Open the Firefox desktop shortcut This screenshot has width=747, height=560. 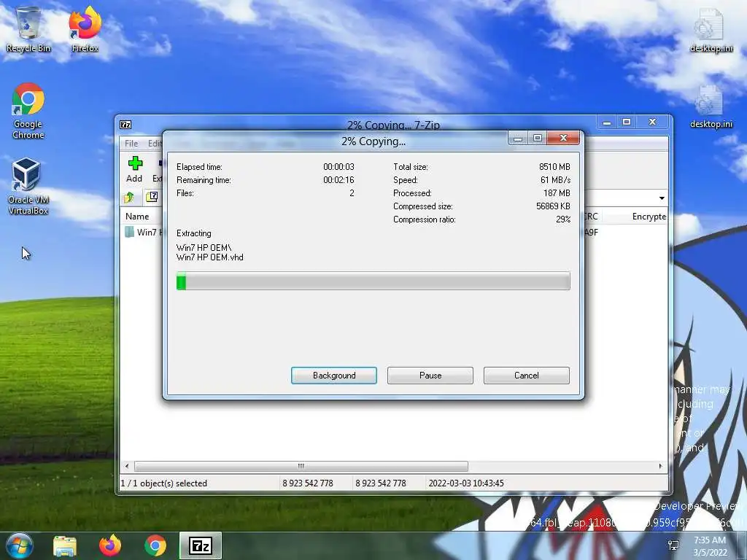tap(85, 29)
